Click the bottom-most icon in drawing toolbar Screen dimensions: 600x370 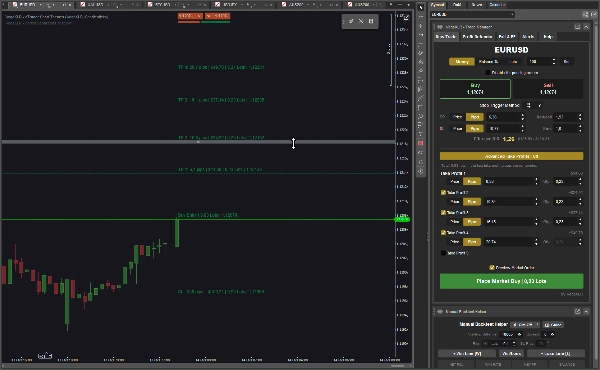pyautogui.click(x=421, y=171)
